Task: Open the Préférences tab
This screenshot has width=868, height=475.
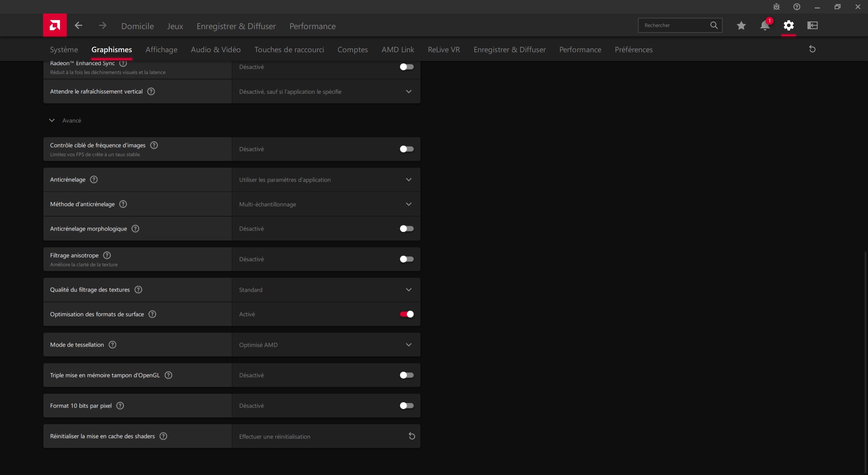Action: pos(633,49)
